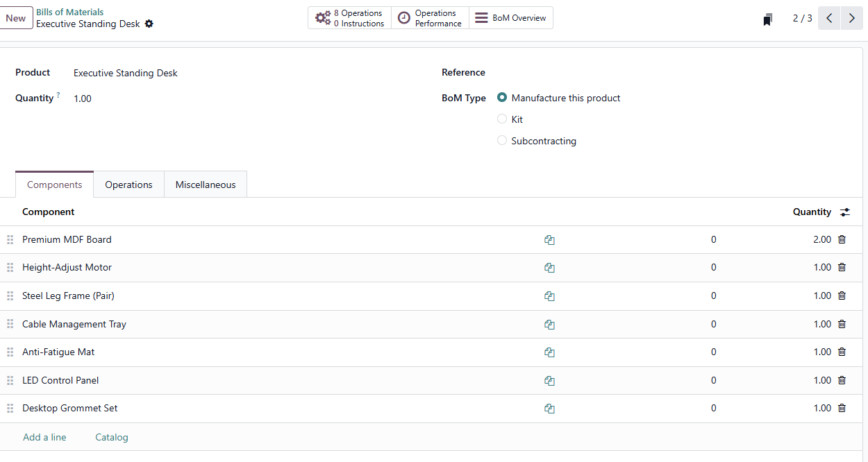The image size is (868, 462).
Task: Select the Manufacture this product radio option
Action: 502,98
